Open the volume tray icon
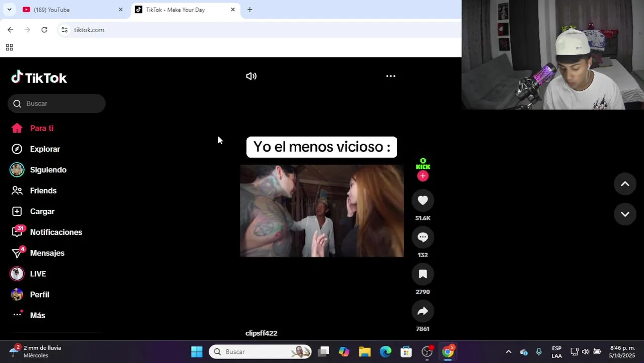644x363 pixels. (x=585, y=352)
